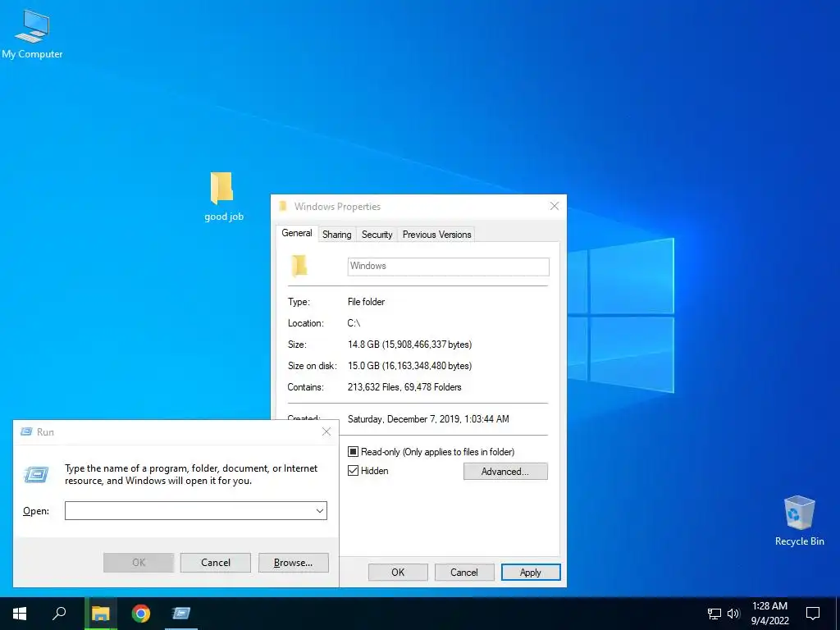Viewport: 840px width, 630px height.
Task: Open network status tray icon
Action: 714,614
